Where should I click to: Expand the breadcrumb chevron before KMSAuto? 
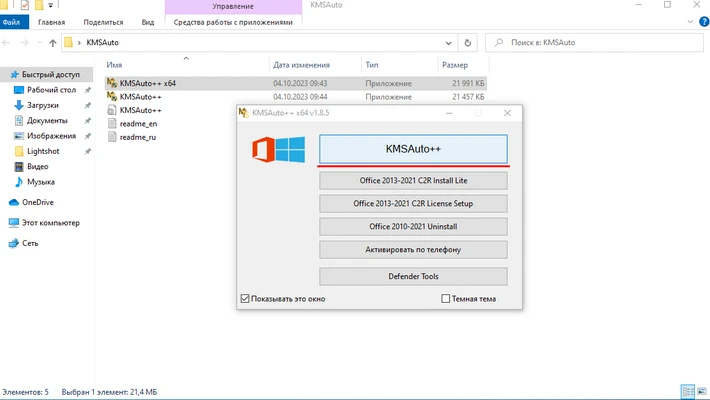79,43
